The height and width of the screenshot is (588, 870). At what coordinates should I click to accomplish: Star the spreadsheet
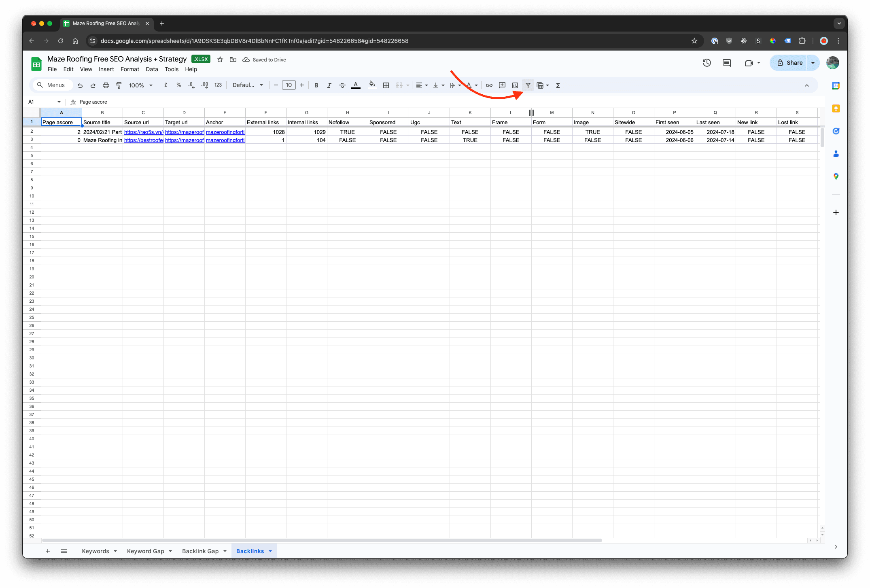pyautogui.click(x=220, y=59)
